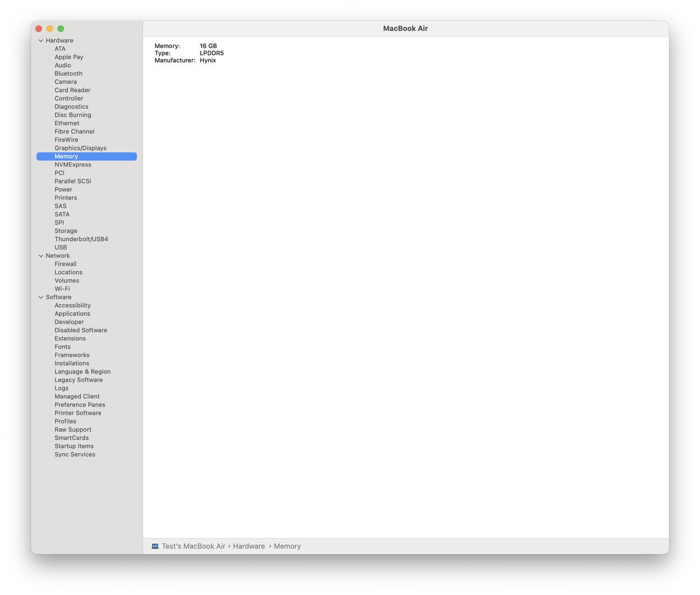Open NVMExpress details
This screenshot has width=700, height=595.
(73, 165)
